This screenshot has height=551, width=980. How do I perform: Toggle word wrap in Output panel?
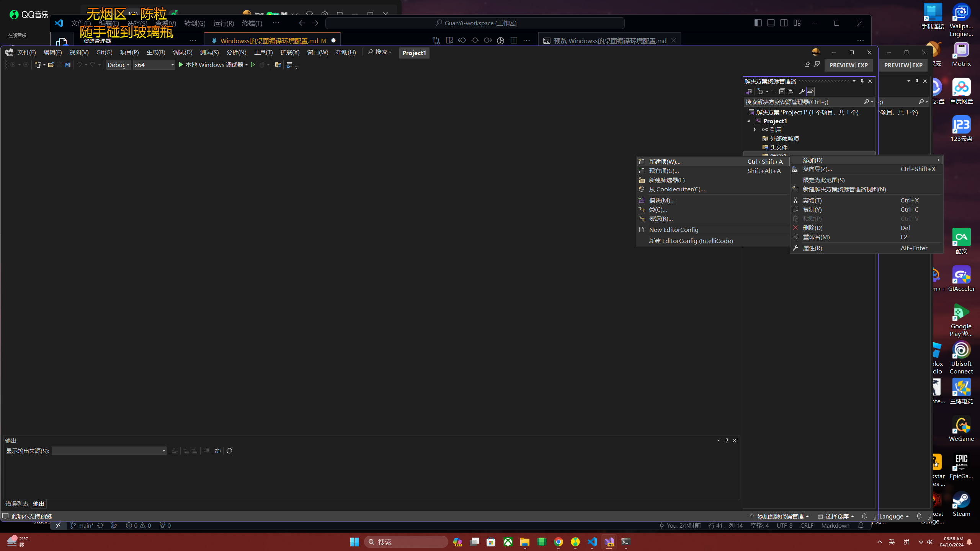pos(218,451)
